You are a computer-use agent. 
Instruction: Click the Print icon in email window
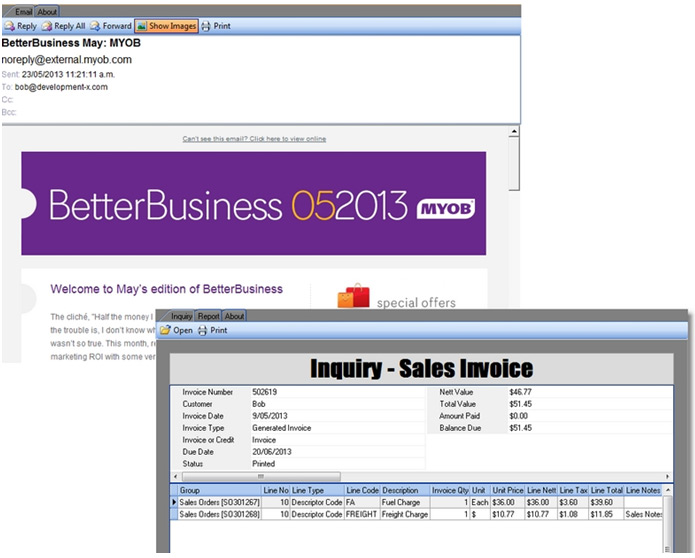tap(206, 26)
